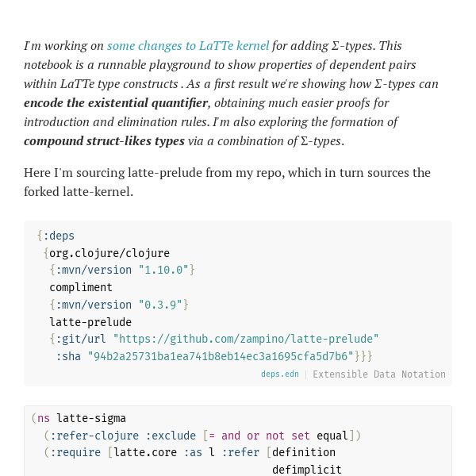476x476 pixels.
Task: Click the ":git/url" keyword
Action: tap(81, 339)
